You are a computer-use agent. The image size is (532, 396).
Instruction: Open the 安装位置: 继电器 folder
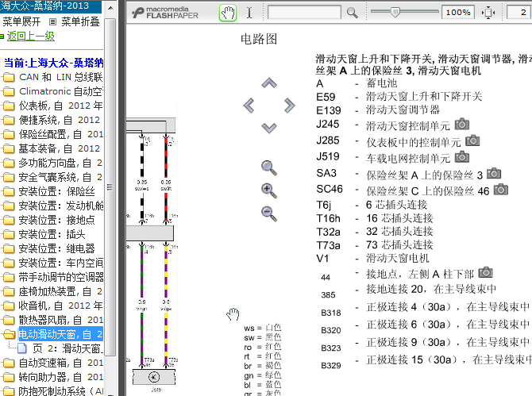48,248
